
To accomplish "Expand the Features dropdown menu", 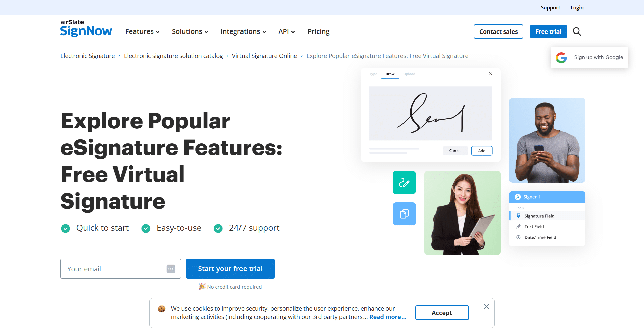I will click(x=142, y=31).
